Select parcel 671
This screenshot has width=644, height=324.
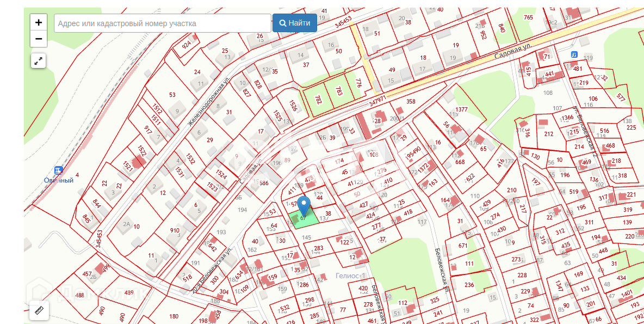(x=463, y=246)
